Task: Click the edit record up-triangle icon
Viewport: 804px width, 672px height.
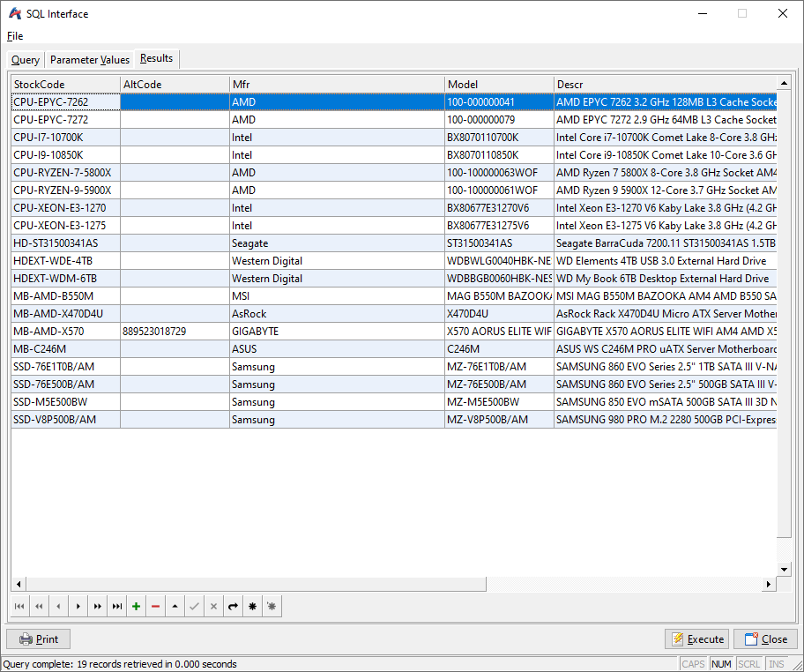Action: coord(175,607)
